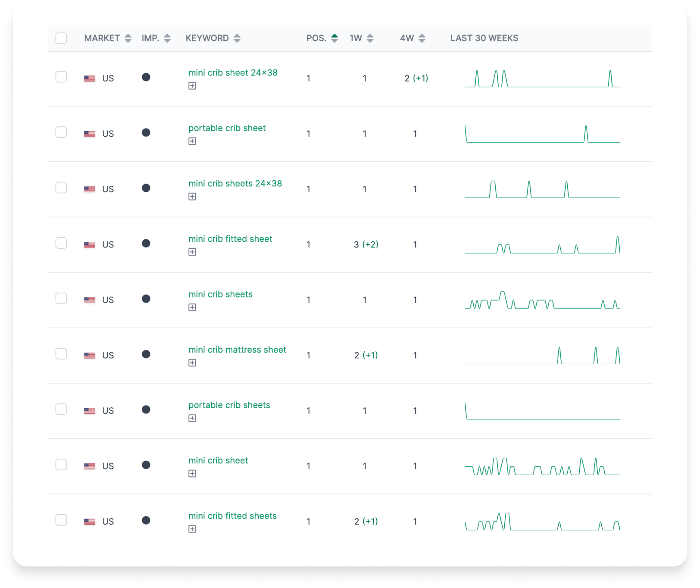Viewport: 700px width, 588px height.
Task: Tick checkbox for mini crib sheet row
Action: click(x=61, y=465)
